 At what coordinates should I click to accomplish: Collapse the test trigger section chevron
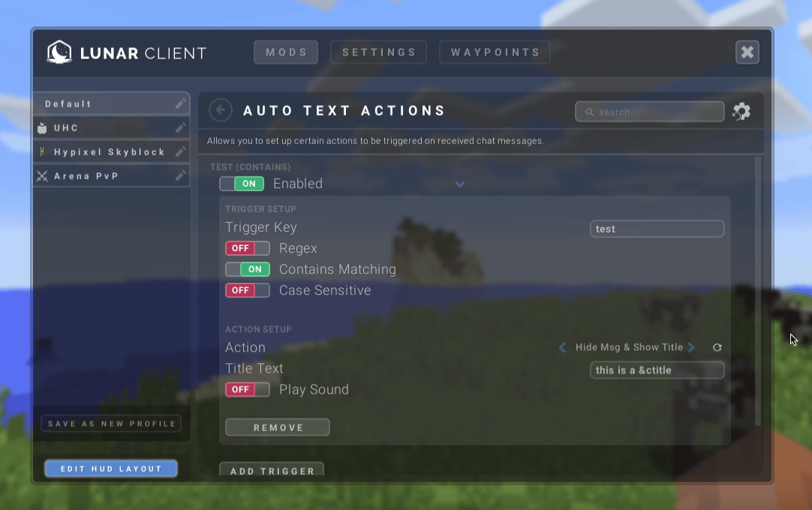tap(460, 184)
